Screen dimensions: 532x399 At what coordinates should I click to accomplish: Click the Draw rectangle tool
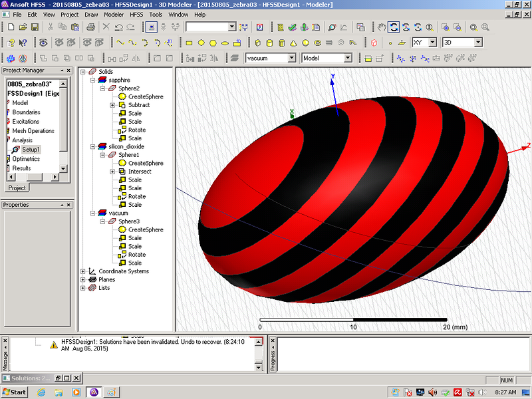pos(189,43)
